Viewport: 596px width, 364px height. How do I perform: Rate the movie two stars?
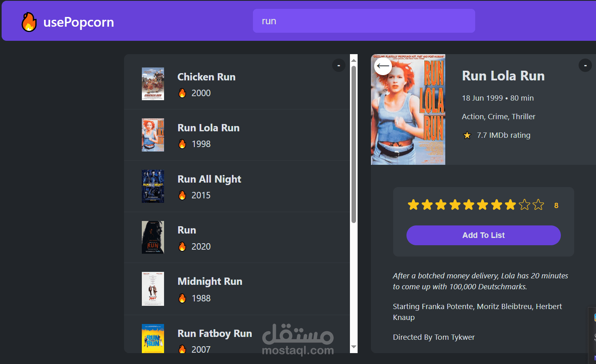pyautogui.click(x=427, y=205)
